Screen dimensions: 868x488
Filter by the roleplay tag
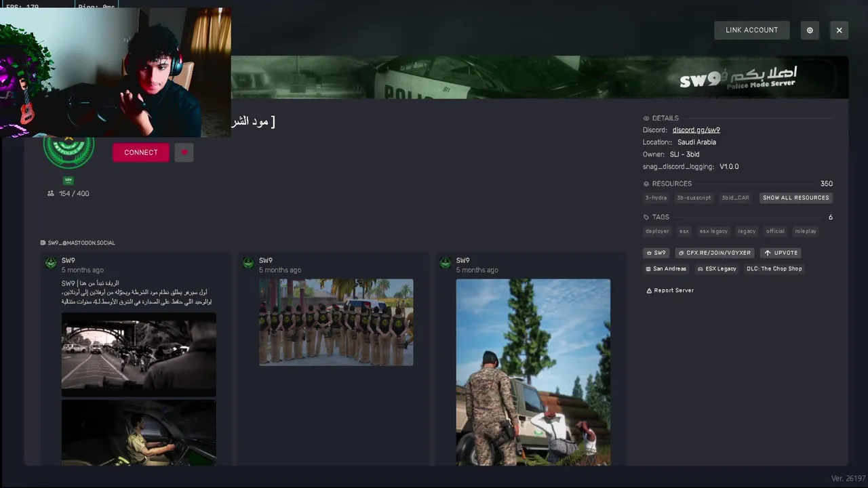tap(806, 231)
